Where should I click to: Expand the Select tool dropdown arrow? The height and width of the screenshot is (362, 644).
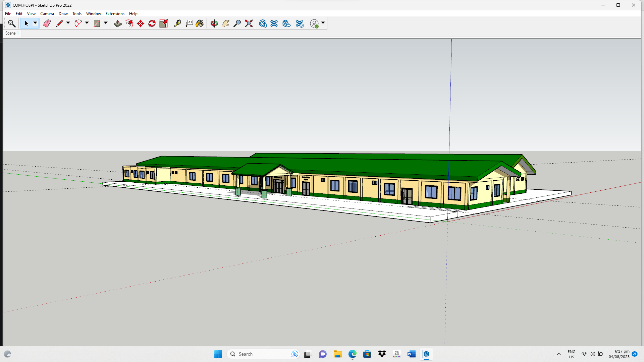coord(35,23)
